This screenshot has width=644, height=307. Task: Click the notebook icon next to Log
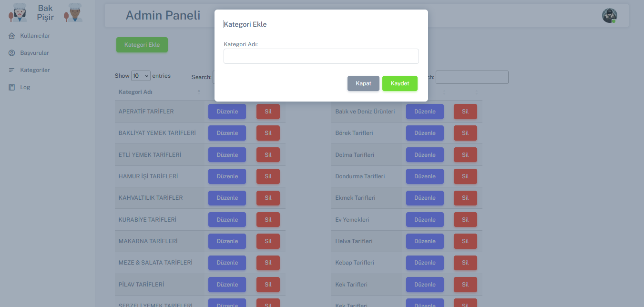coord(11,87)
